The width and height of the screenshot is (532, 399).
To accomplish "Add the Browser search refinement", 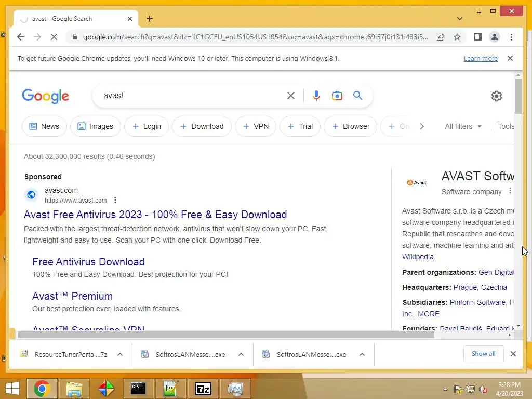I will pos(351,126).
